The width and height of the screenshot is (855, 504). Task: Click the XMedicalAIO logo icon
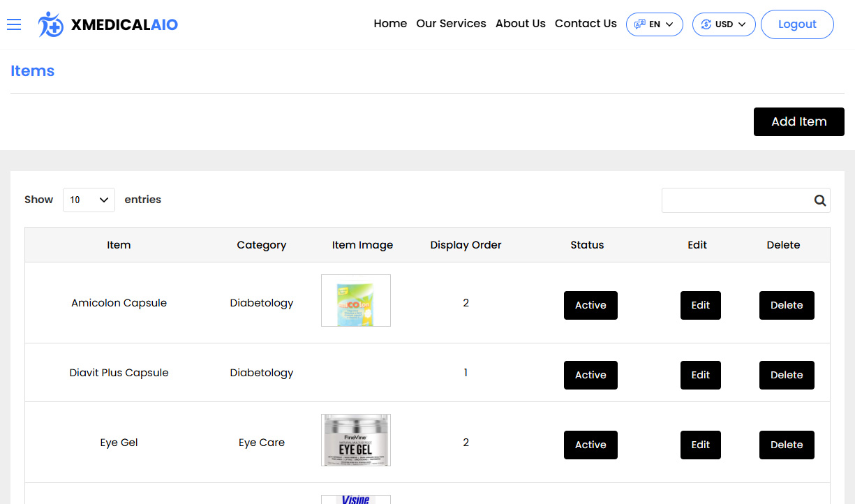[50, 24]
